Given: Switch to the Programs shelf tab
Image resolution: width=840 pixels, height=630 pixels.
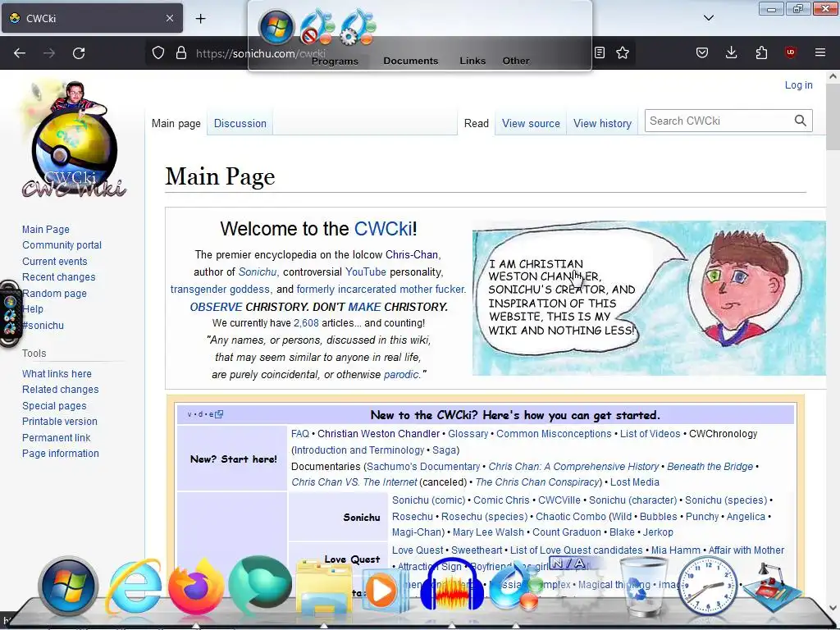Looking at the screenshot, I should pyautogui.click(x=335, y=61).
